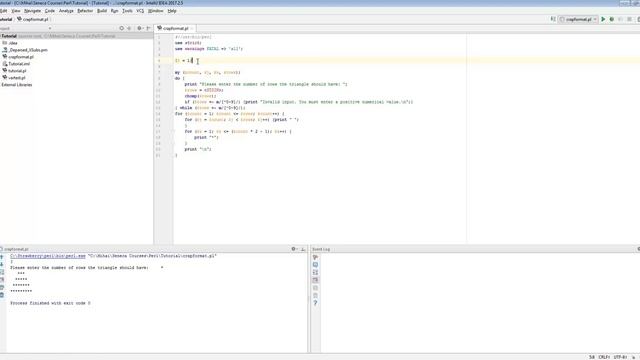Open the Run panel settings gear
Image resolution: width=640 pixels, height=360 pixels.
tap(294, 249)
